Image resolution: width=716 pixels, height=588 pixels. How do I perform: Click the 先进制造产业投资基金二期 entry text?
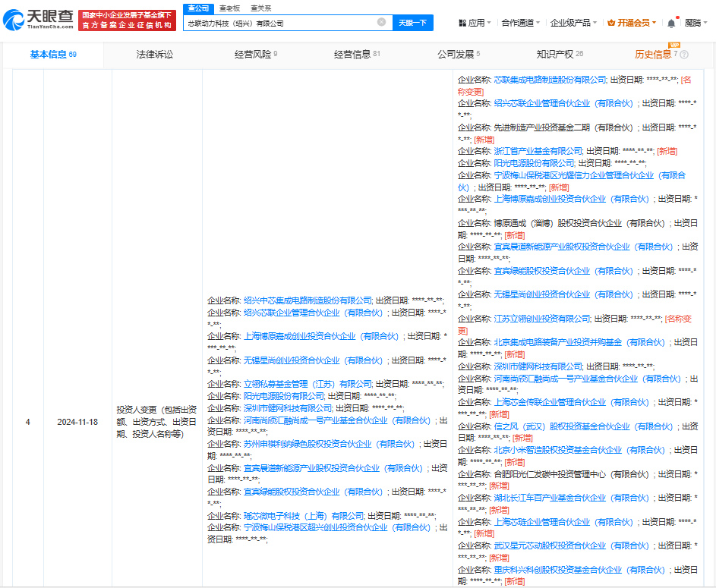[563, 127]
